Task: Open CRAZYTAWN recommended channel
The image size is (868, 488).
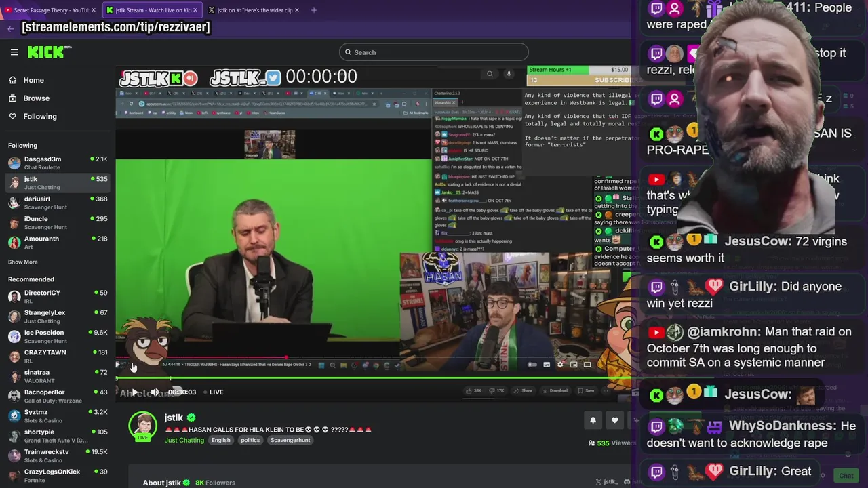Action: (x=58, y=356)
